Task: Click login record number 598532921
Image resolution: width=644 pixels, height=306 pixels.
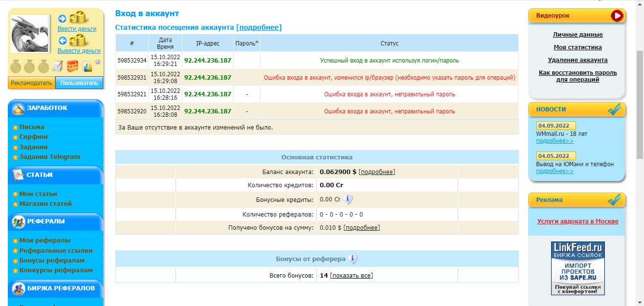Action: 132,94
